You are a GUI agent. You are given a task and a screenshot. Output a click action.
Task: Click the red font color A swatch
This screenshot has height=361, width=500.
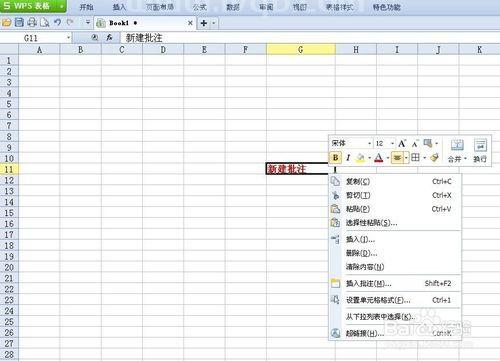pos(379,158)
